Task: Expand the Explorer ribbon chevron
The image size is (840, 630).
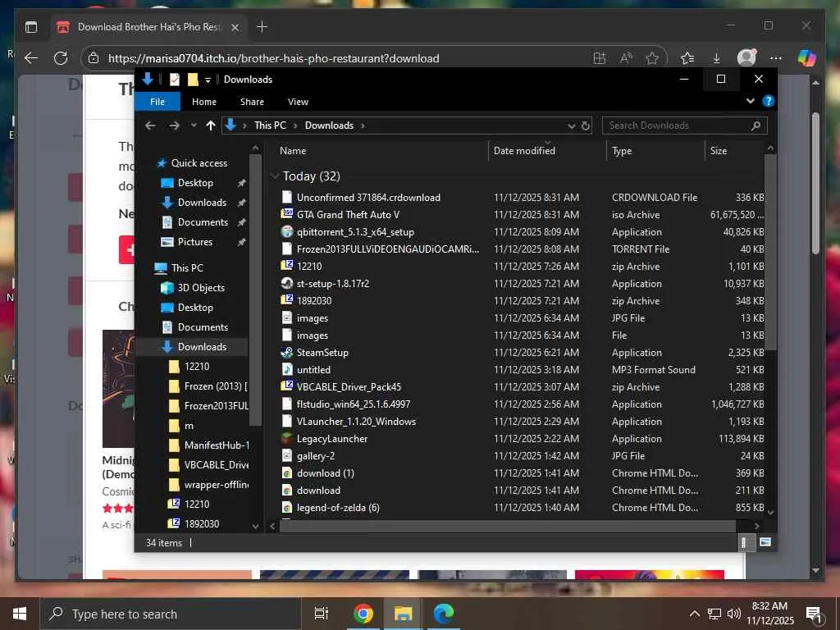Action: [x=750, y=101]
